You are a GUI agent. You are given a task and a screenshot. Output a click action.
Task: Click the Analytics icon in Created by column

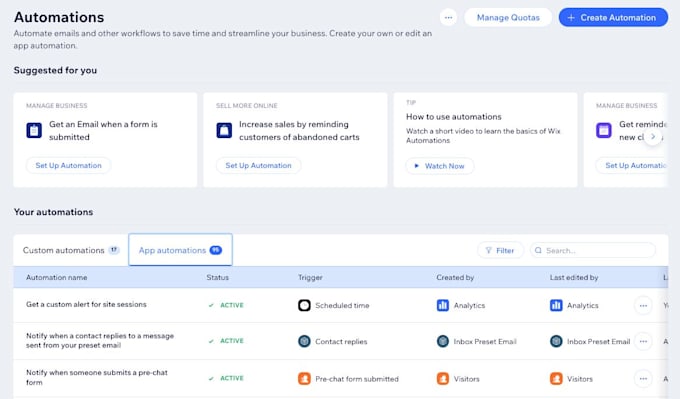(443, 305)
